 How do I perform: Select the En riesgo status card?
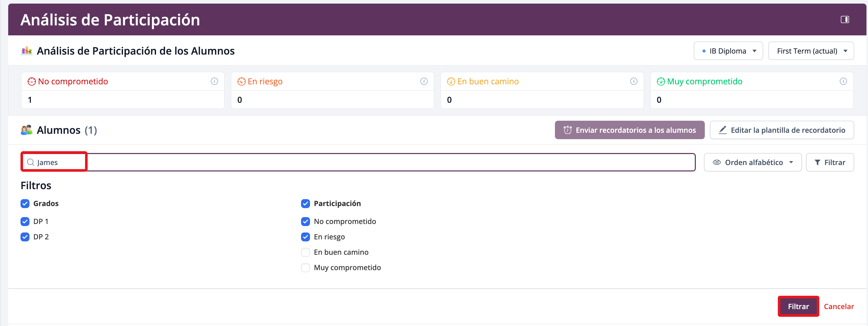332,90
